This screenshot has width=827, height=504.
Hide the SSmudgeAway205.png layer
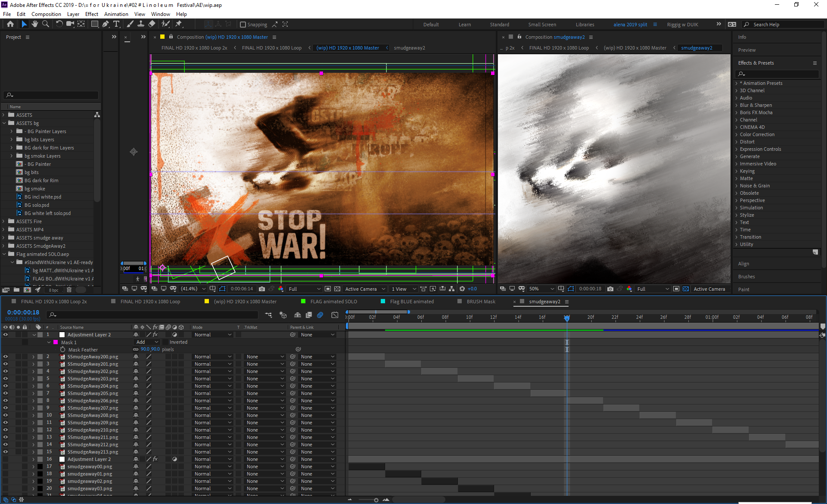[x=6, y=393]
